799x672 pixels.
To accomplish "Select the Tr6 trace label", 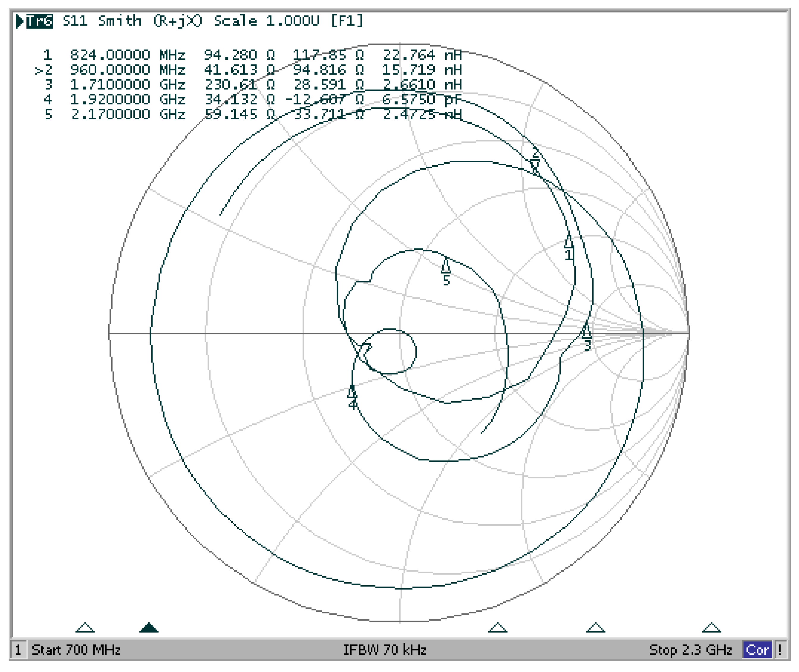I will pos(40,21).
